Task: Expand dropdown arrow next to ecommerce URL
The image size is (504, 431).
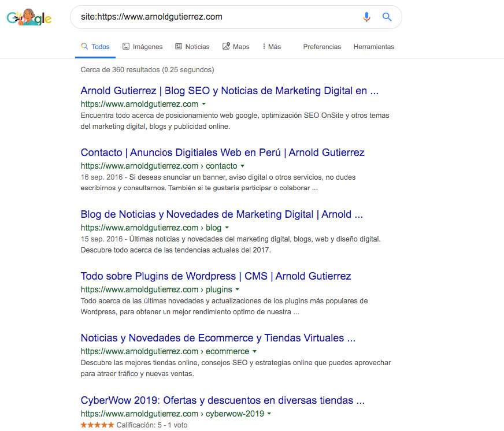Action: 254,351
